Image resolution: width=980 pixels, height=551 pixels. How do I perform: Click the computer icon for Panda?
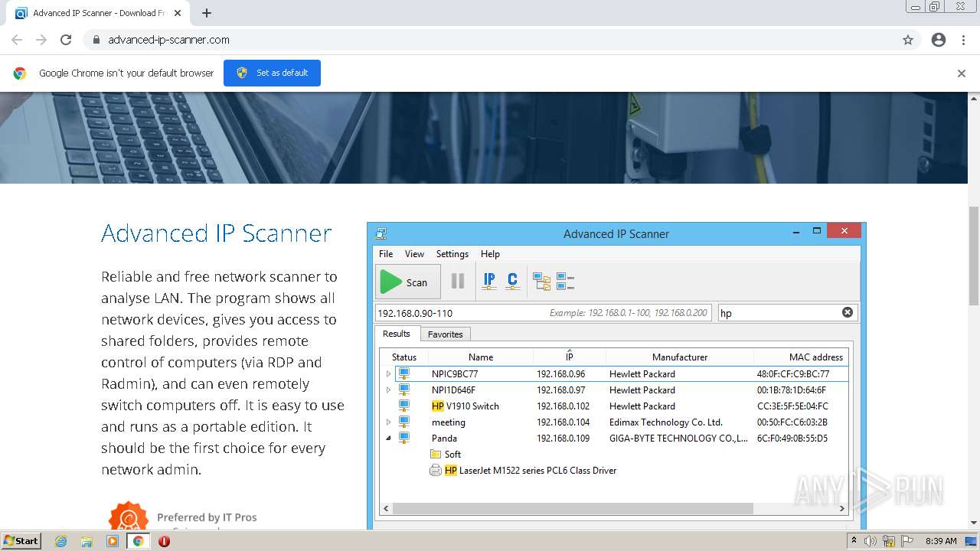pos(403,439)
